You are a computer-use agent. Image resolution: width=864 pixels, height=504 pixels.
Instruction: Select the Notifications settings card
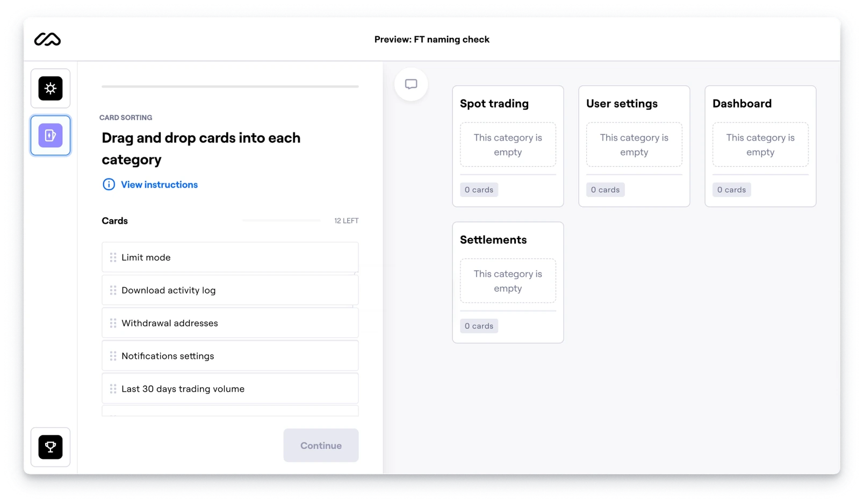tap(230, 356)
